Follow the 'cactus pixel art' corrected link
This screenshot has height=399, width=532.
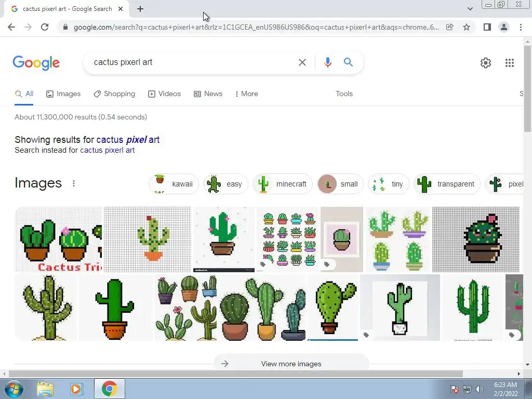(128, 140)
